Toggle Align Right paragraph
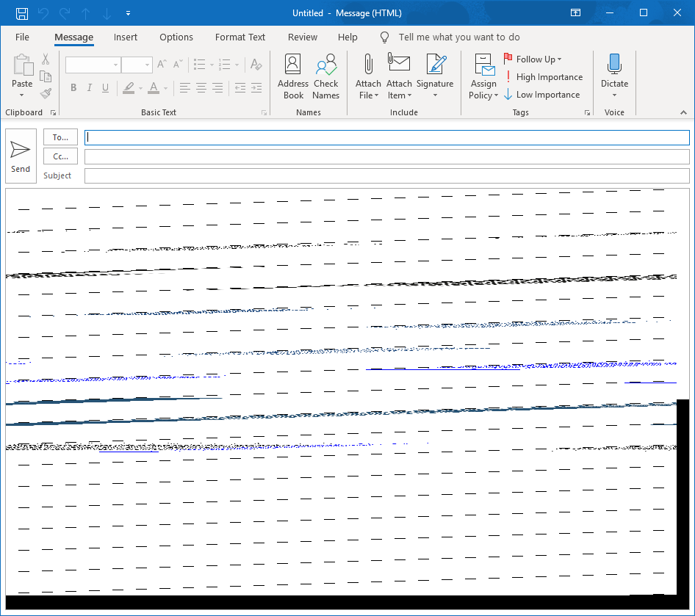The image size is (695, 616). point(217,87)
